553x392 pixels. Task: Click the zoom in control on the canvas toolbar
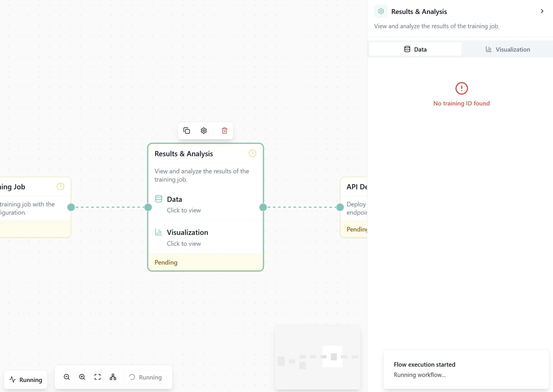click(x=82, y=377)
